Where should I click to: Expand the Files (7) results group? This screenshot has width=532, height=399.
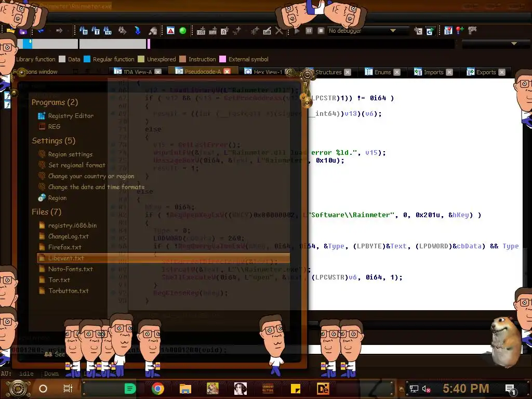click(x=46, y=212)
